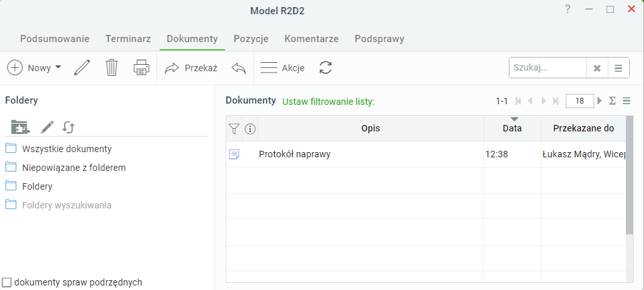Click the sigma summation icon
Viewport: 644px width, 290px height.
612,101
